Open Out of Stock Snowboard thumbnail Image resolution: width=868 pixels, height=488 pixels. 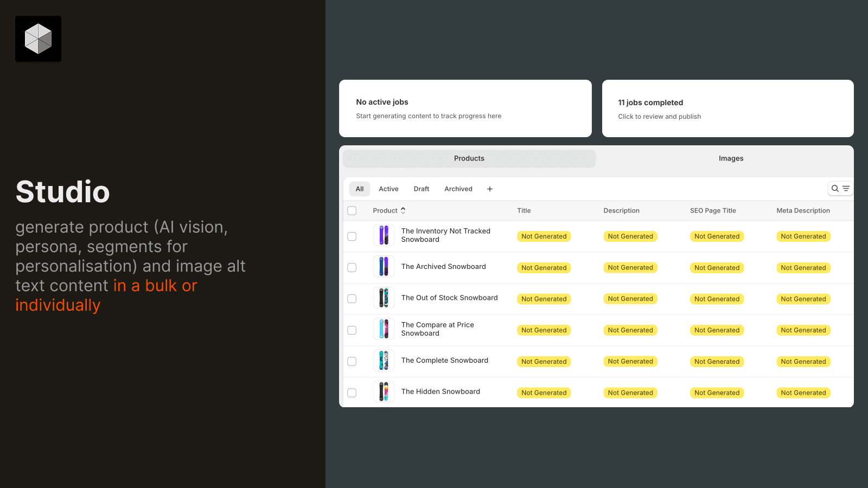point(384,298)
